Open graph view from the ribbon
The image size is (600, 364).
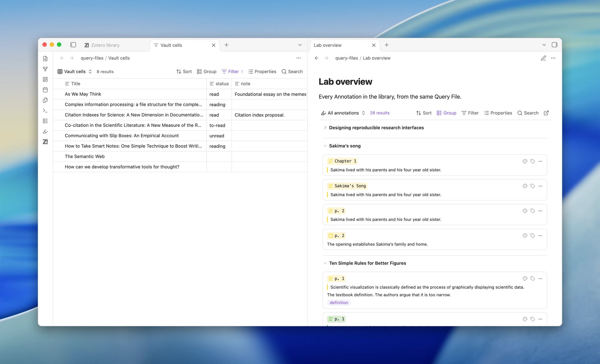click(x=45, y=69)
